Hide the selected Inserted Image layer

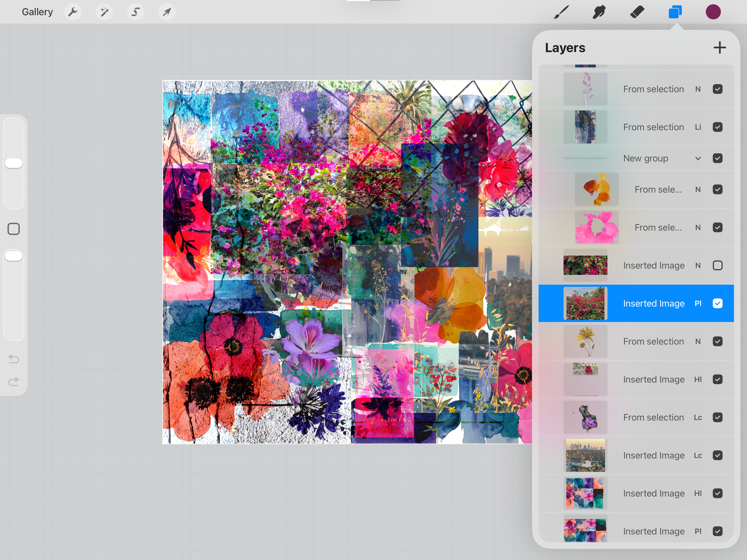[x=717, y=303]
